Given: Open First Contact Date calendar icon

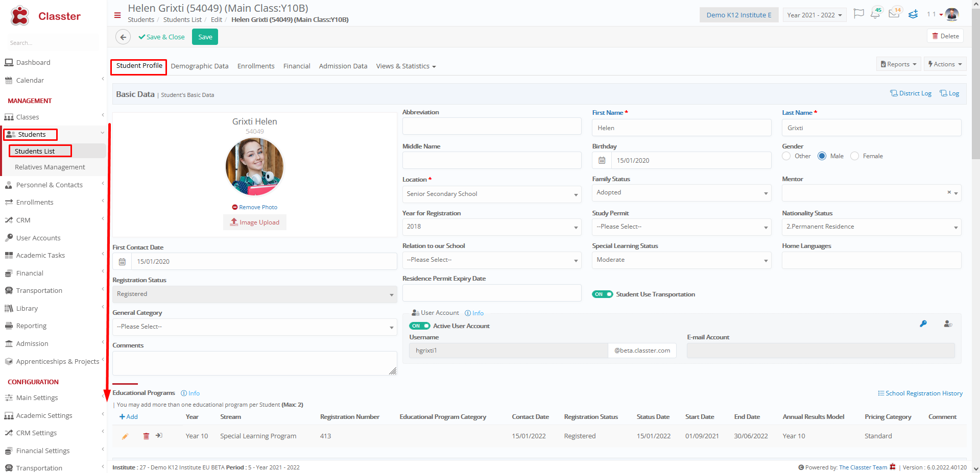Looking at the screenshot, I should pos(122,261).
